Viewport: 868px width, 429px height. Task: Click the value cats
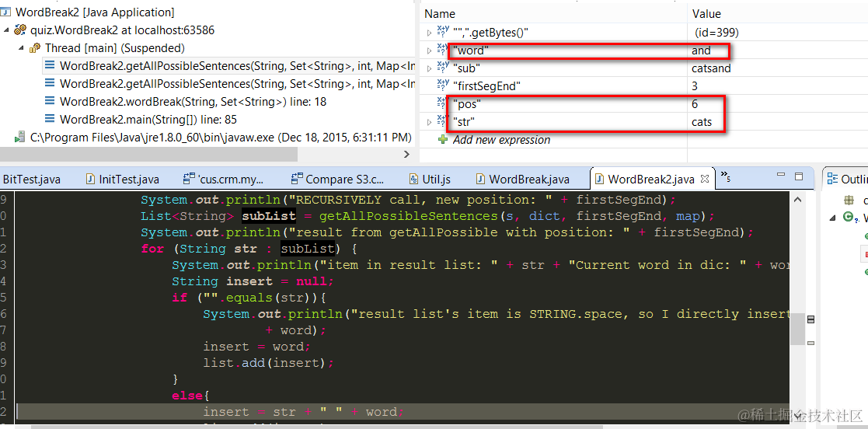tap(702, 122)
